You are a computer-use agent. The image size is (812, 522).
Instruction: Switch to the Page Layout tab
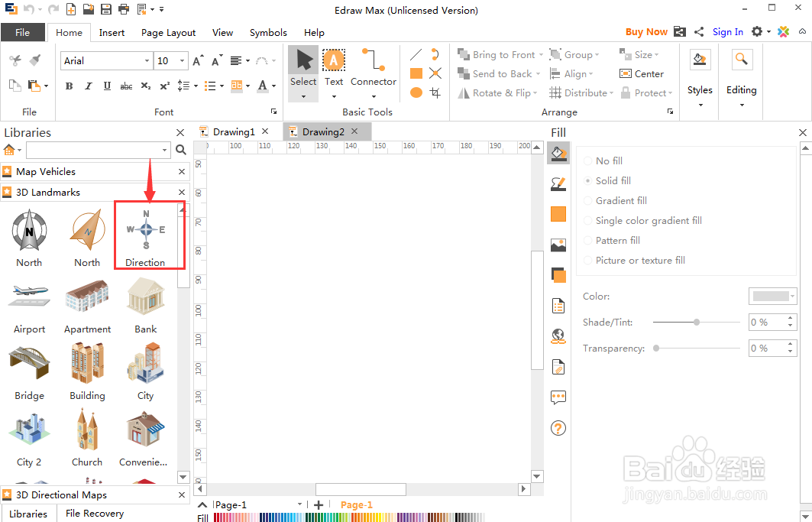pyautogui.click(x=168, y=32)
